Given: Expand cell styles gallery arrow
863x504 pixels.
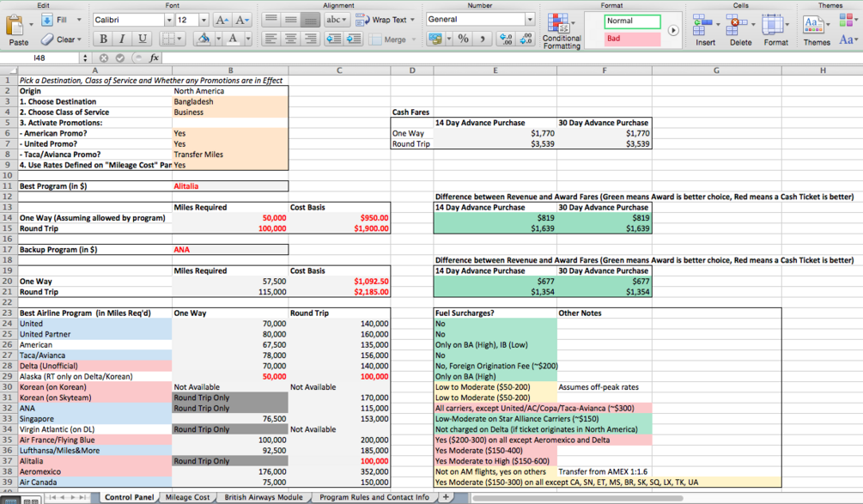Looking at the screenshot, I should tap(673, 30).
